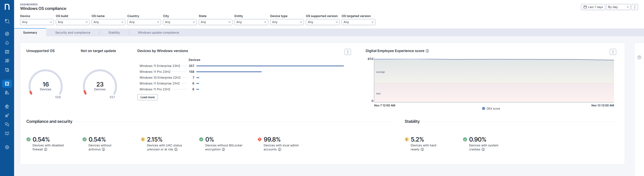644x176 pixels.
Task: Click the rocket icon in the sidebar
Action: 7,115
